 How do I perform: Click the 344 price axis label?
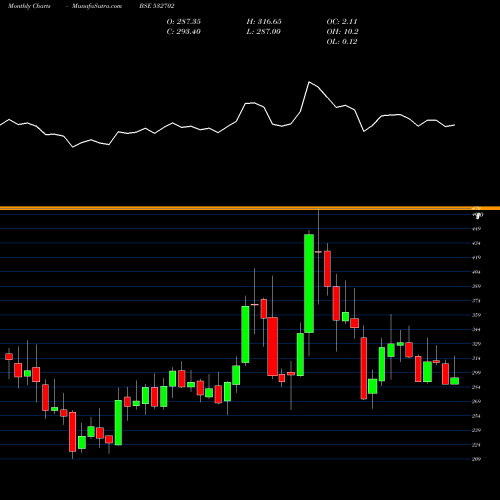(x=477, y=330)
